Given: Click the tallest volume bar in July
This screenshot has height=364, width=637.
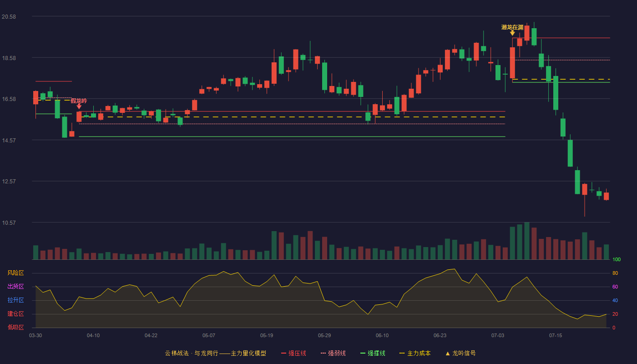Looking at the screenshot, I should coord(527,241).
